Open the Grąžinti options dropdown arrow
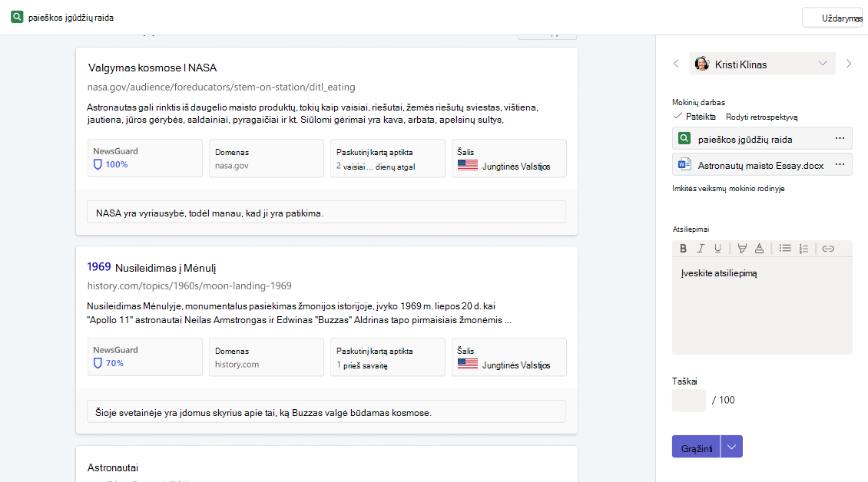The image size is (868, 482). [x=731, y=447]
